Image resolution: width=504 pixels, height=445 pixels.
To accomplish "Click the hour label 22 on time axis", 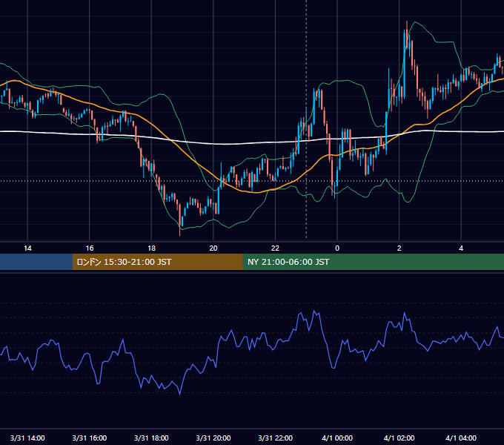I will coord(275,248).
